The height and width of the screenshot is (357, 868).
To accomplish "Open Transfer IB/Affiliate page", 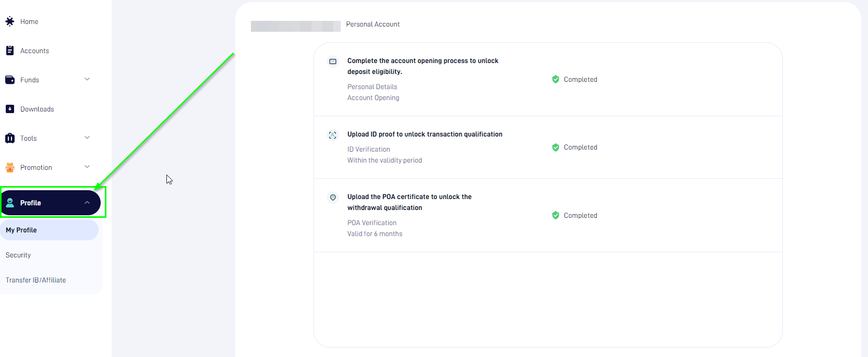I will 36,280.
